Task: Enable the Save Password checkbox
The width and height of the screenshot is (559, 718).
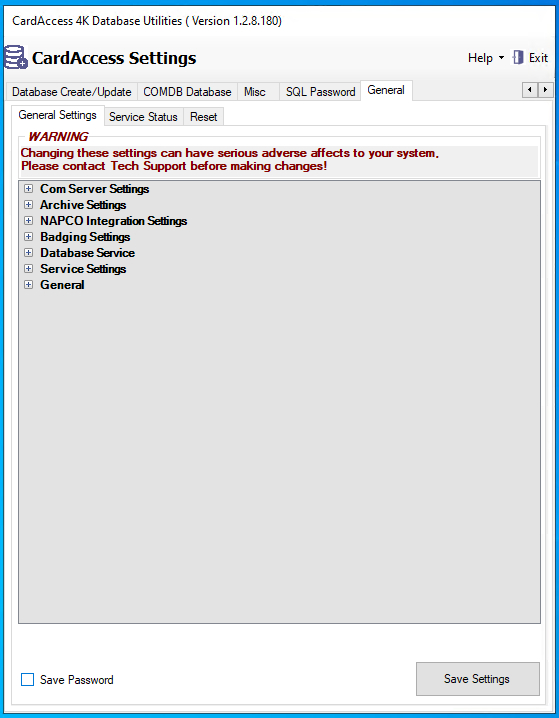Action: [x=27, y=680]
